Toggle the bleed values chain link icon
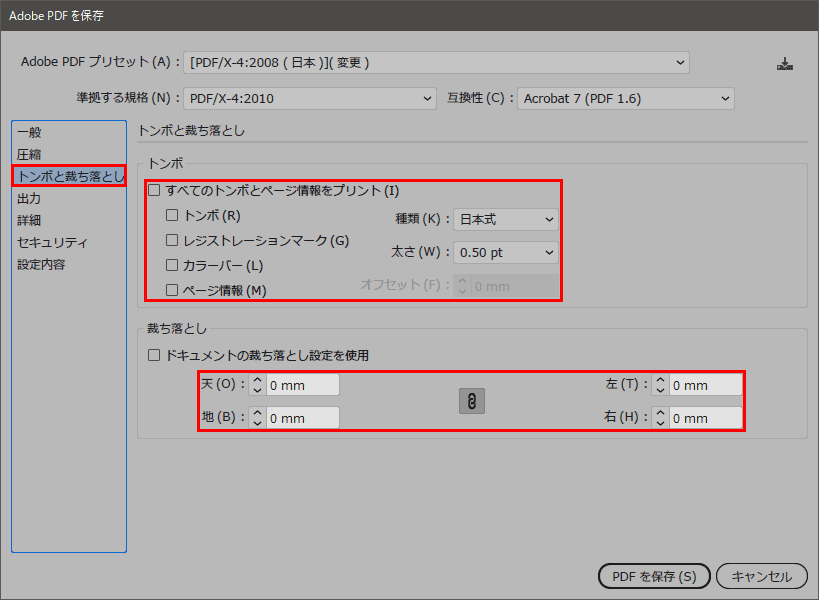The width and height of the screenshot is (819, 600). (x=471, y=401)
